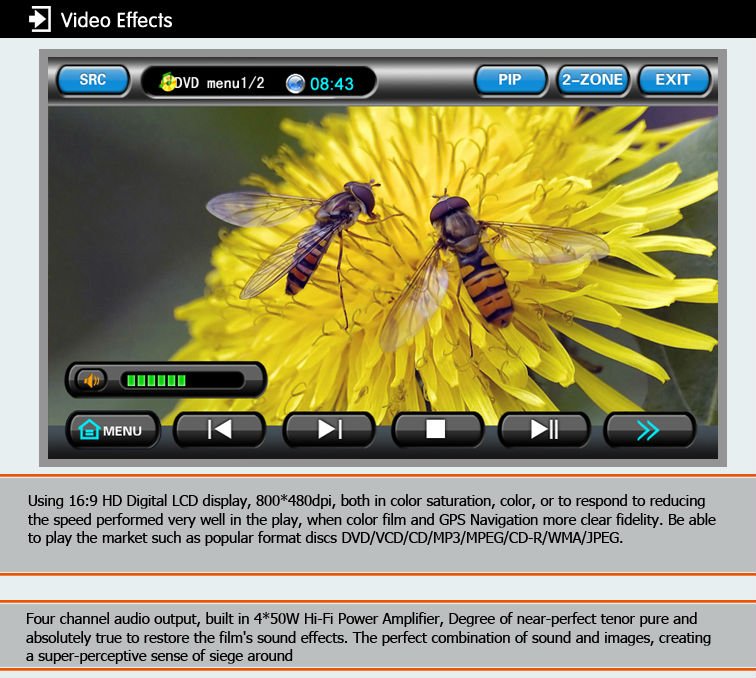This screenshot has height=678, width=756.
Task: Stop the DVD playback
Action: pos(437,430)
